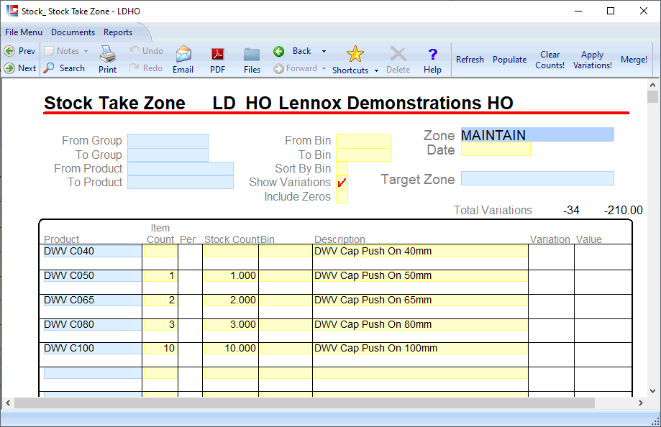Viewport: 661px width, 427px height.
Task: Click the Delete X icon
Action: [x=398, y=54]
